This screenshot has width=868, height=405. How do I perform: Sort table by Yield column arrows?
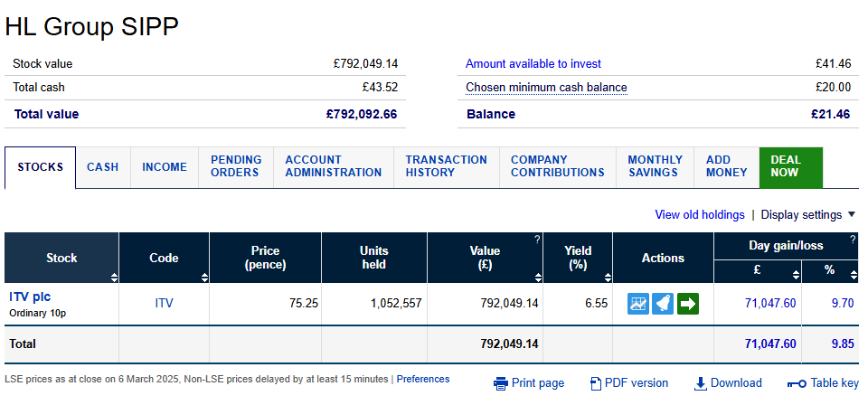(x=608, y=278)
